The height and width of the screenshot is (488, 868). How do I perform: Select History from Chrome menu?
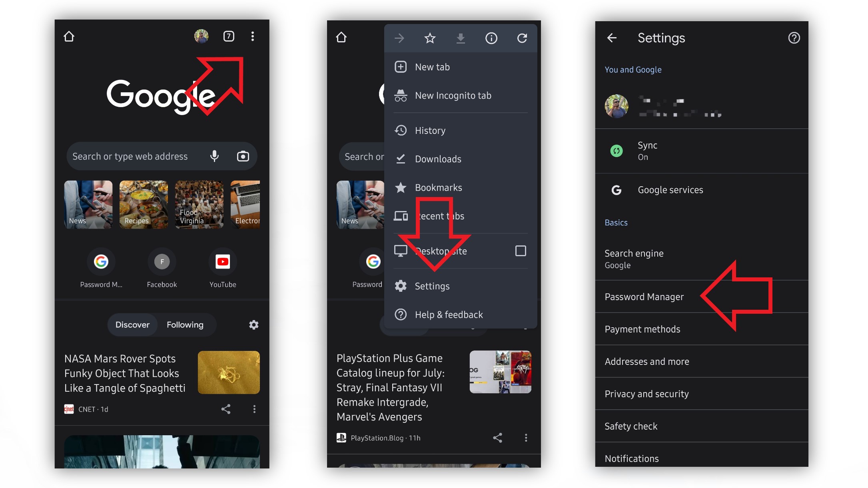[431, 130]
